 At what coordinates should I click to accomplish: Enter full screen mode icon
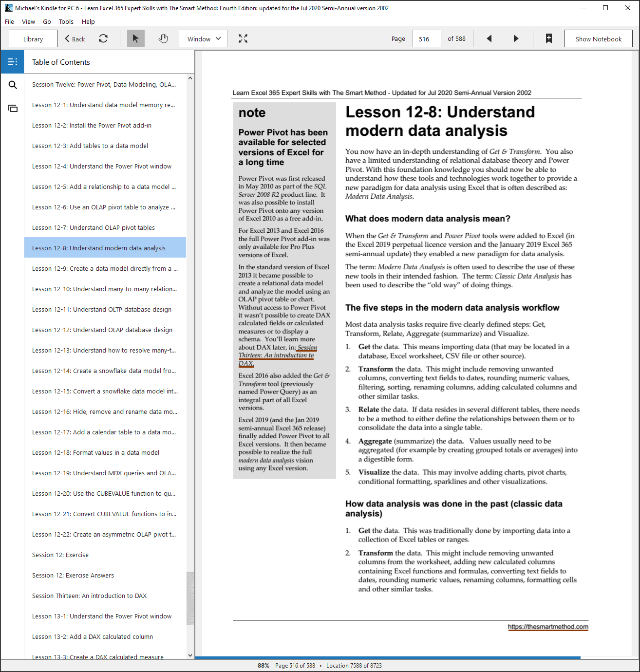click(x=243, y=38)
